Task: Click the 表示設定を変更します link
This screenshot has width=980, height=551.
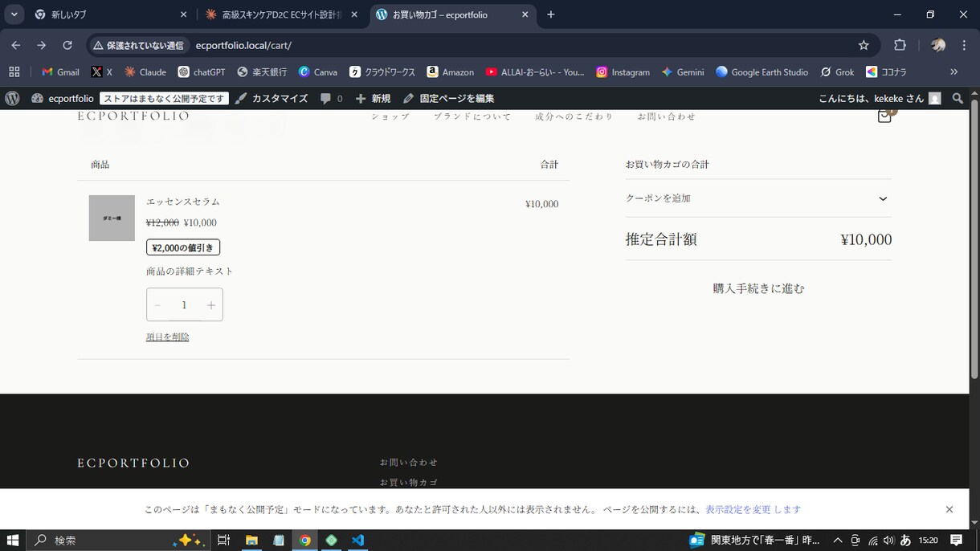Action: pos(753,509)
